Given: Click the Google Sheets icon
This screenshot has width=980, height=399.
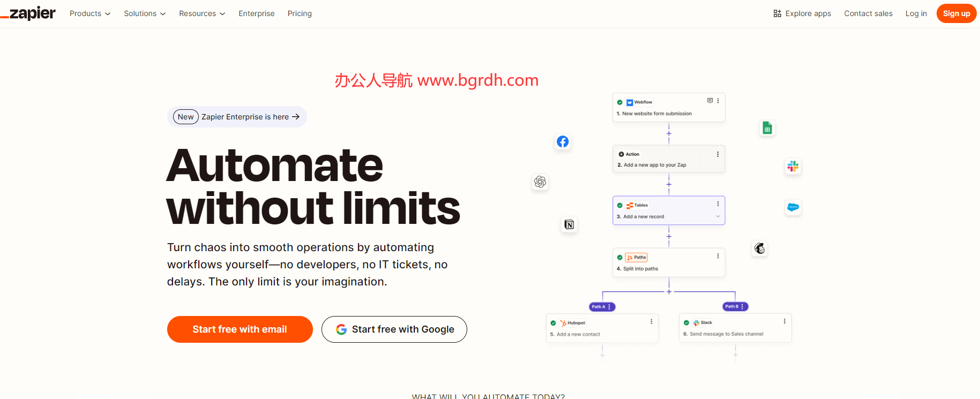Looking at the screenshot, I should coord(767,128).
